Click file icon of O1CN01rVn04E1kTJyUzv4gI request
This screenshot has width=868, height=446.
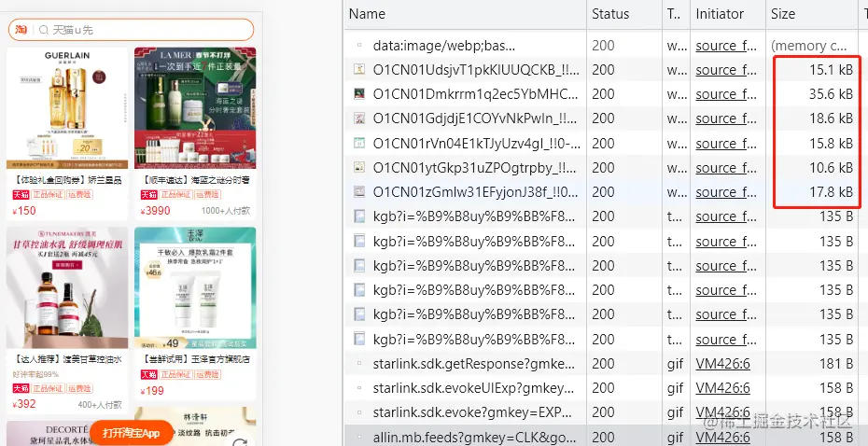point(360,144)
